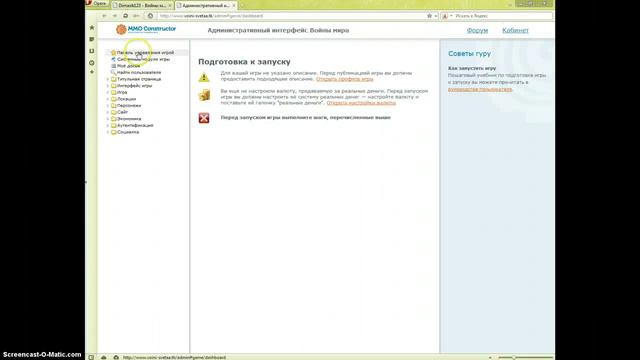The image size is (640, 360).
Task: Click the key/wand icon in navigation bar
Action: 136,16
